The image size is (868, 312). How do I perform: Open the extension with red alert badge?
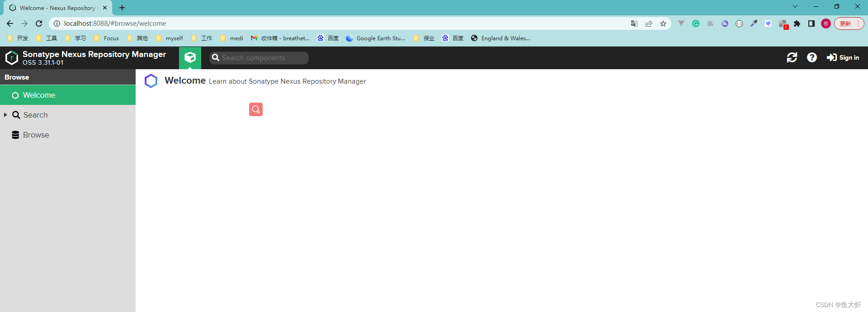(x=783, y=24)
